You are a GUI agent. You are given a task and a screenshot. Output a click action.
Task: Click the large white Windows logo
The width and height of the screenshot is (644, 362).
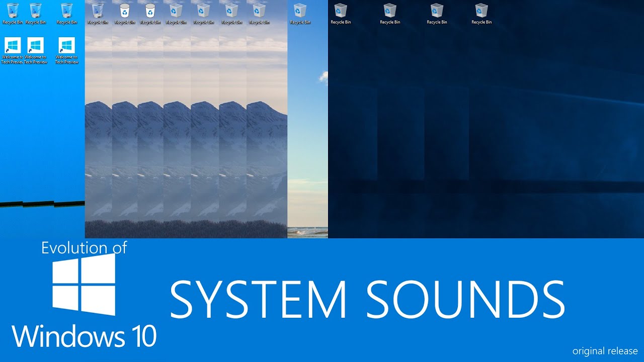84,285
